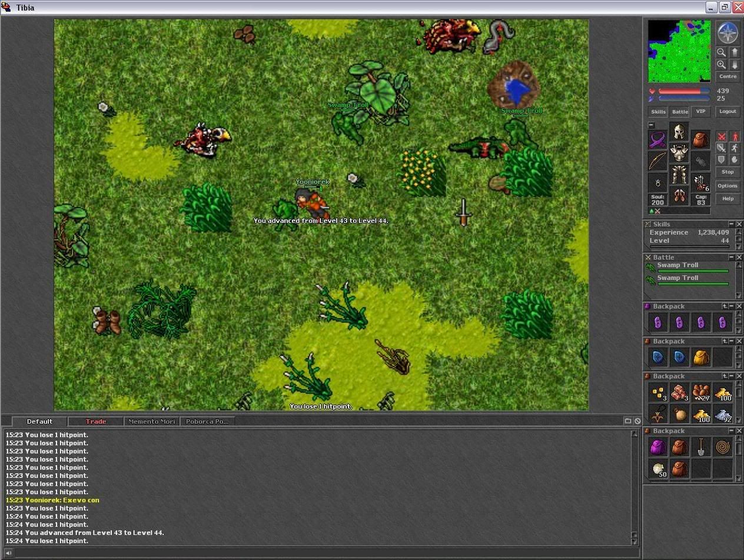This screenshot has width=744, height=560.
Task: Toggle the Battle window button
Action: [680, 112]
